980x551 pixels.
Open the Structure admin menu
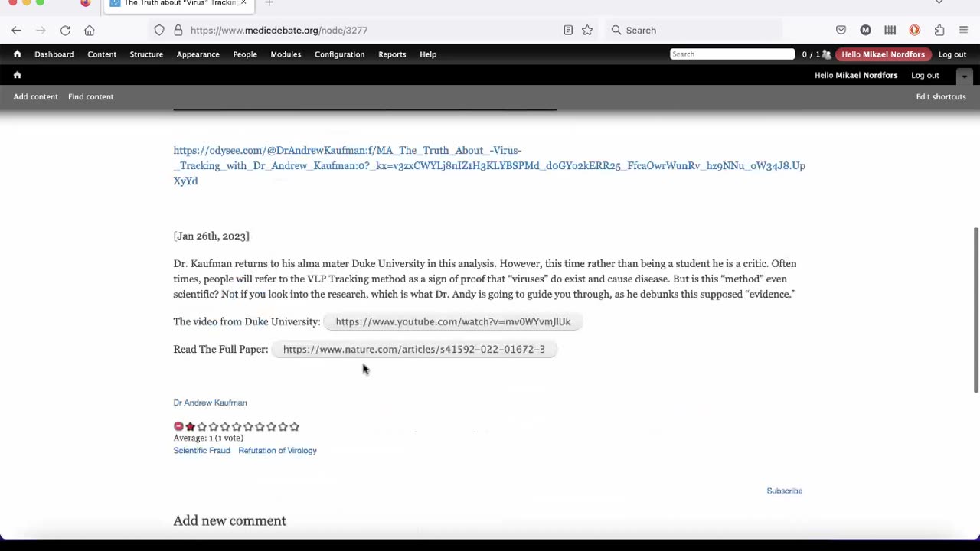click(146, 54)
